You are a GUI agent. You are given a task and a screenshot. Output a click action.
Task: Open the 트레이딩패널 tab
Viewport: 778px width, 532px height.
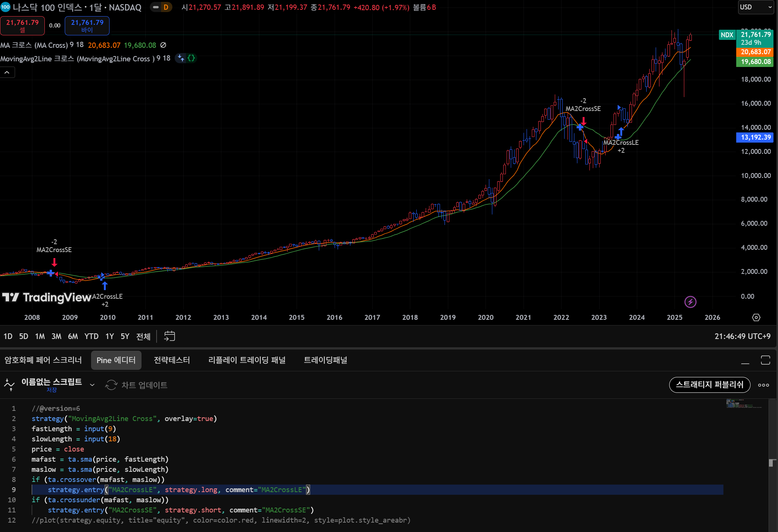tap(325, 360)
